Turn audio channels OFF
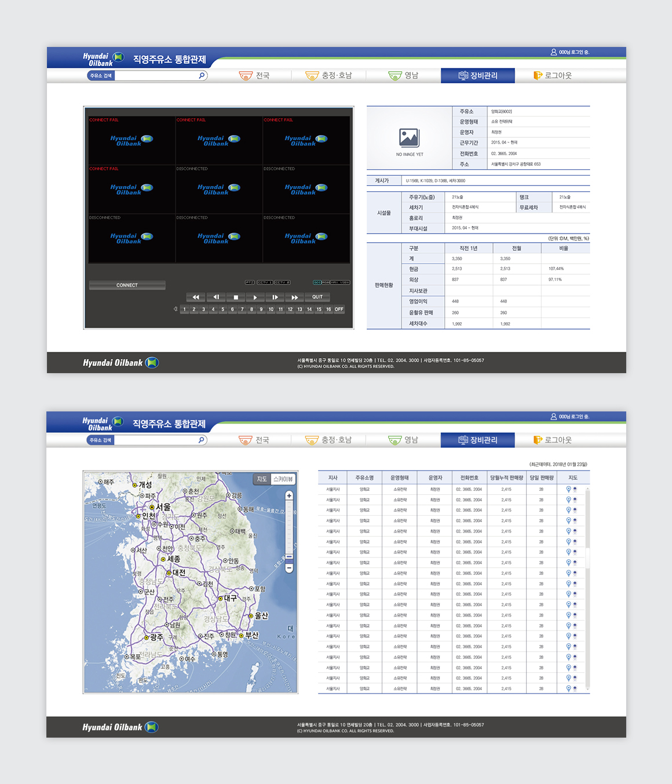This screenshot has width=672, height=784. [x=339, y=309]
